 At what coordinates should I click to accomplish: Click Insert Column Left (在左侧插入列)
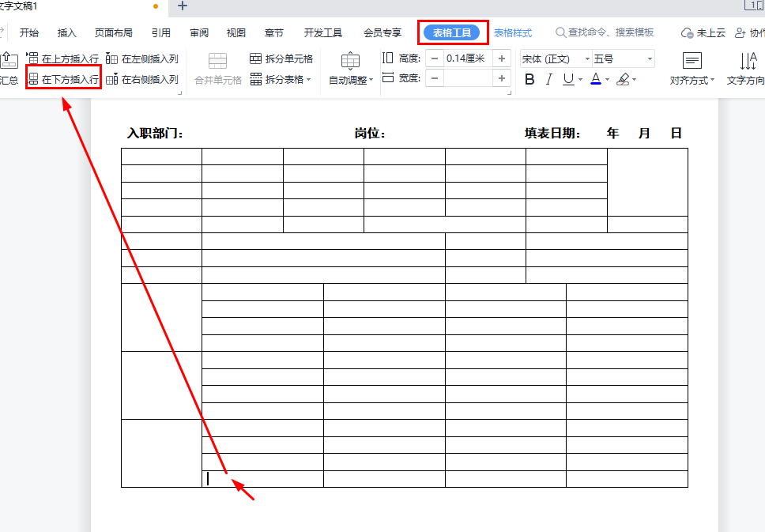(x=142, y=58)
